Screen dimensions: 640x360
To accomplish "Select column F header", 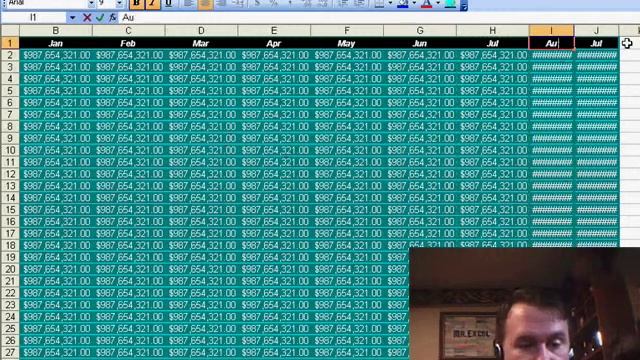I will tap(347, 31).
